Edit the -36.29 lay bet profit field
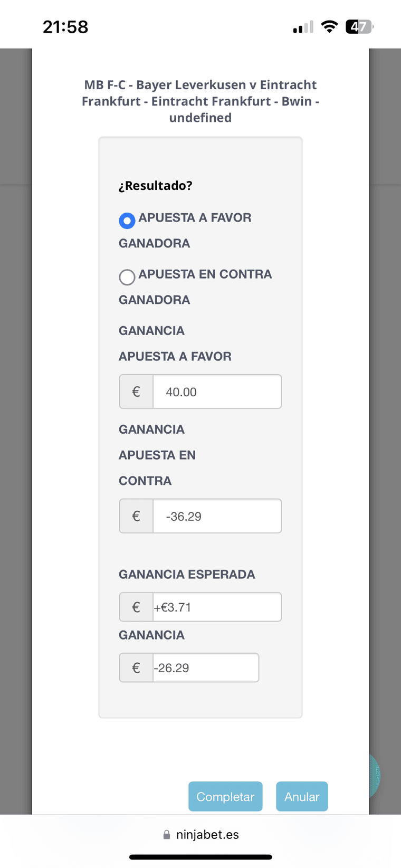 [x=217, y=516]
